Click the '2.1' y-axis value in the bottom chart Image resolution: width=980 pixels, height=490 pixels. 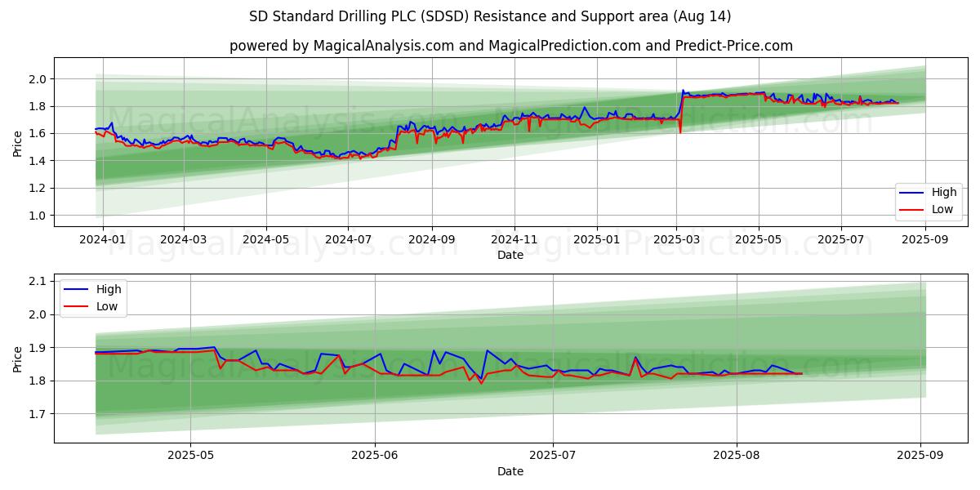click(39, 281)
